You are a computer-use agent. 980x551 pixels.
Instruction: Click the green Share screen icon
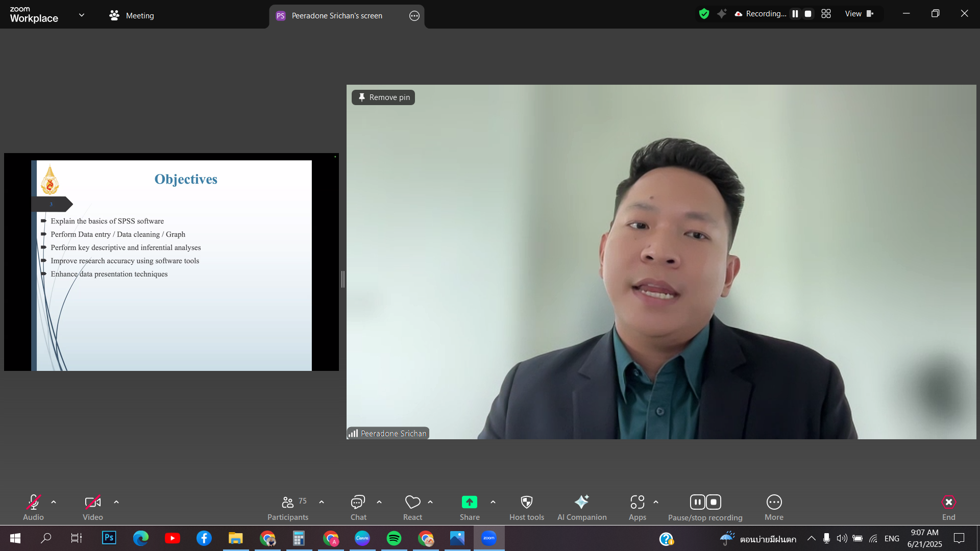point(469,503)
